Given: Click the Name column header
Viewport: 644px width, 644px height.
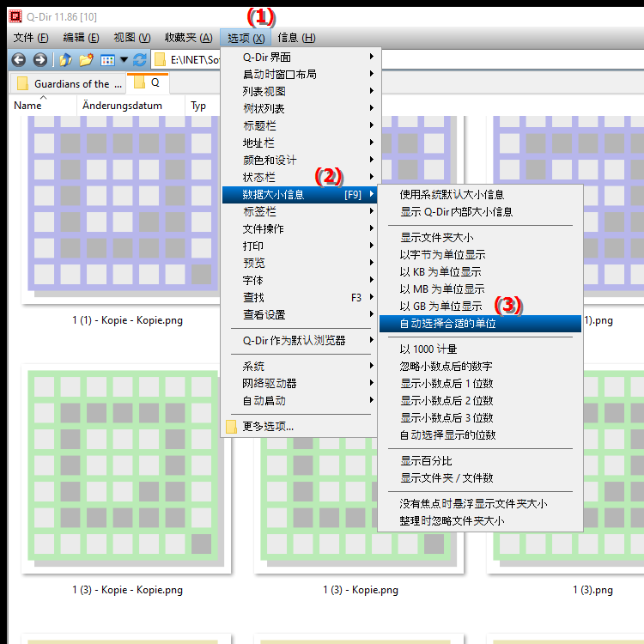Looking at the screenshot, I should pyautogui.click(x=28, y=106).
